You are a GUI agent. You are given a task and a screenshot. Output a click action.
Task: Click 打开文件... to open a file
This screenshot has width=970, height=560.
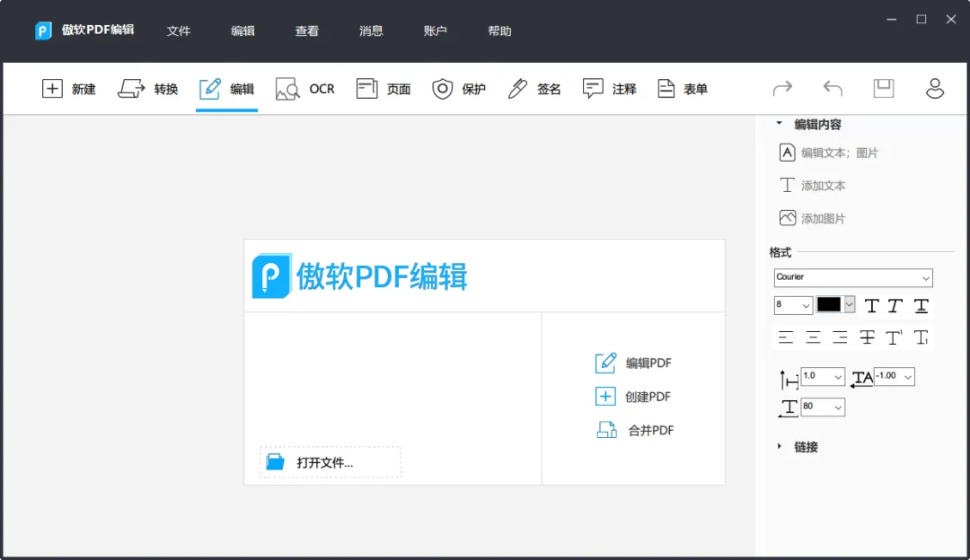[331, 462]
